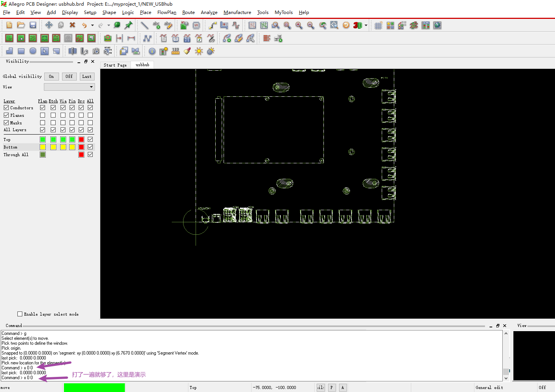Open the Setup menu
The height and width of the screenshot is (392, 555).
coord(90,12)
